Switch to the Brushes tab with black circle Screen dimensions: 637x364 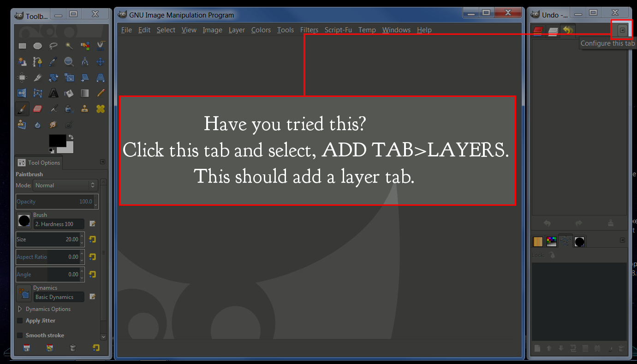(579, 241)
